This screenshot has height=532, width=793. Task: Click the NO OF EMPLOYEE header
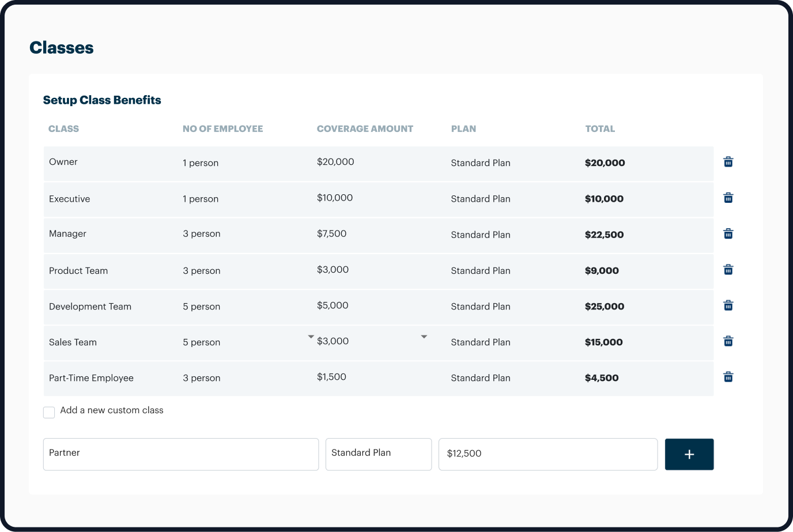coord(222,129)
